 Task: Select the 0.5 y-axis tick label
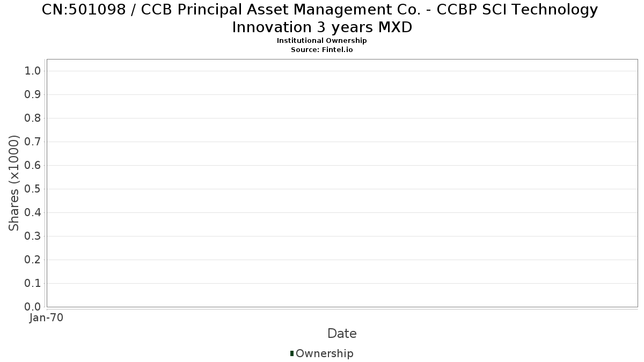pos(33,189)
